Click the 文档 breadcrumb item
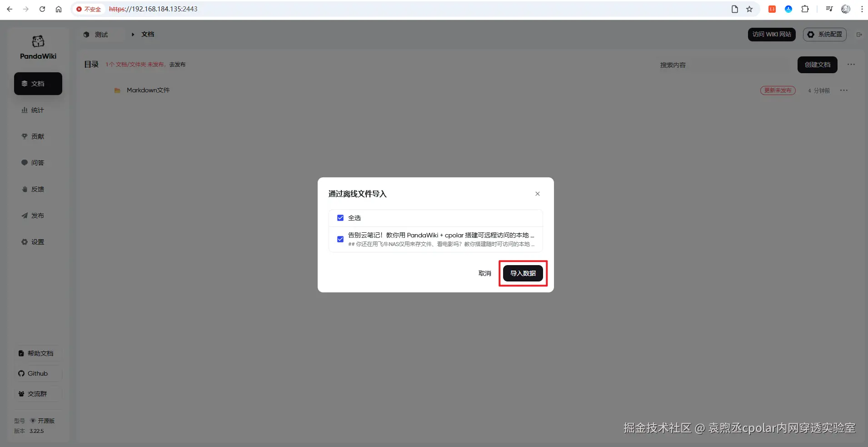Screen dimensions: 868x447 click(x=148, y=35)
